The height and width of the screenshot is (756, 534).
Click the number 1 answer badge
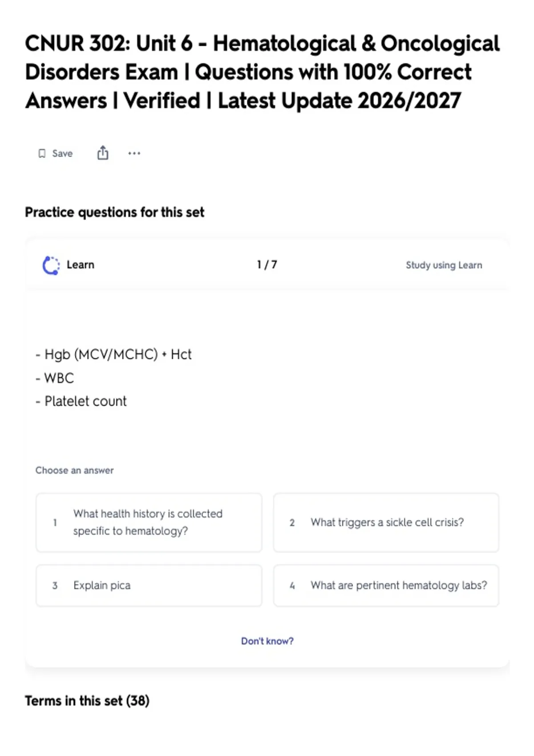coord(55,523)
